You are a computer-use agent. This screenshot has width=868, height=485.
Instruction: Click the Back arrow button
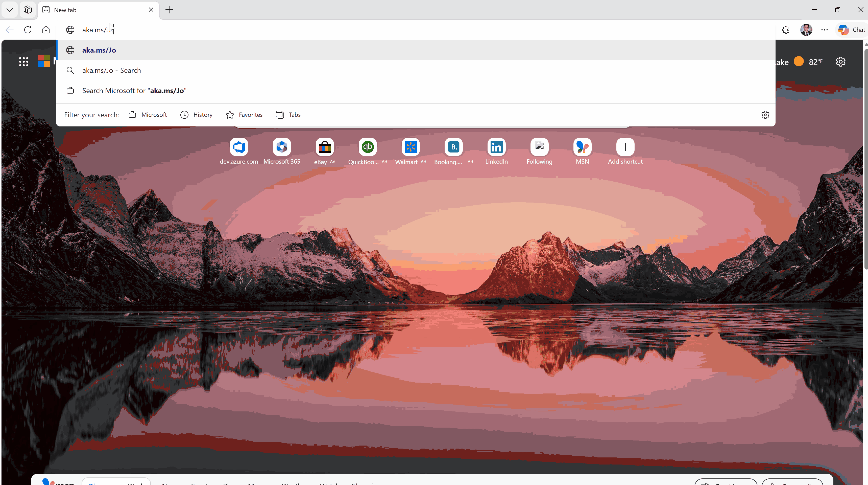pyautogui.click(x=9, y=30)
